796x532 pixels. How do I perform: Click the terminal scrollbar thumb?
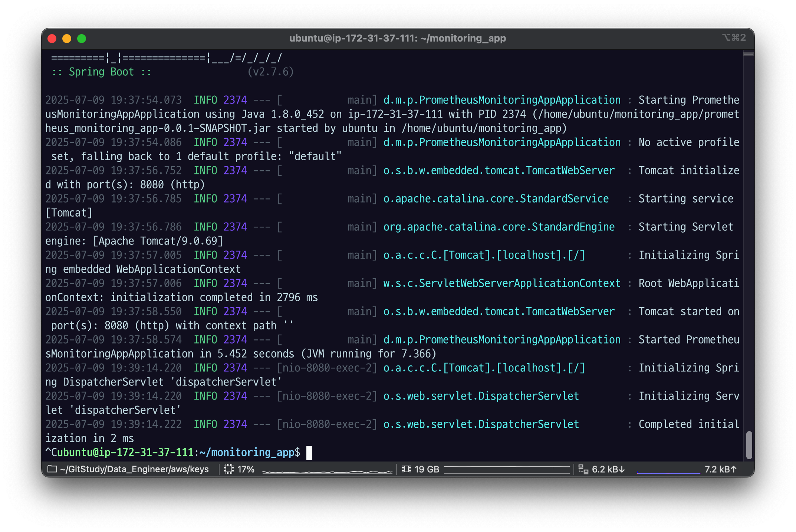(749, 444)
